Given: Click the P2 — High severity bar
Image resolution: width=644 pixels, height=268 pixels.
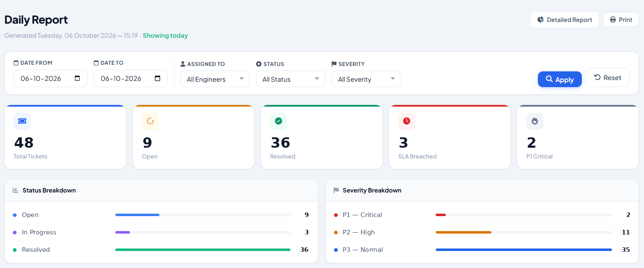Looking at the screenshot, I should pos(524,232).
